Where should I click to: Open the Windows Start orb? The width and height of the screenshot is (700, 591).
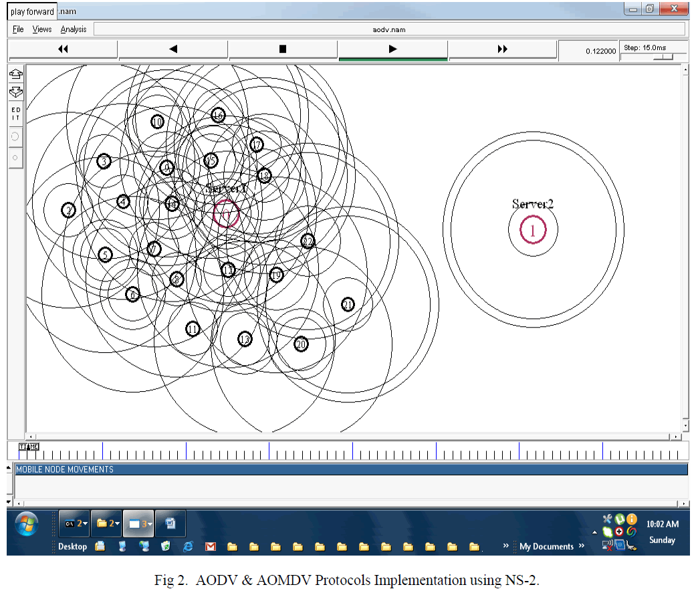pos(26,525)
